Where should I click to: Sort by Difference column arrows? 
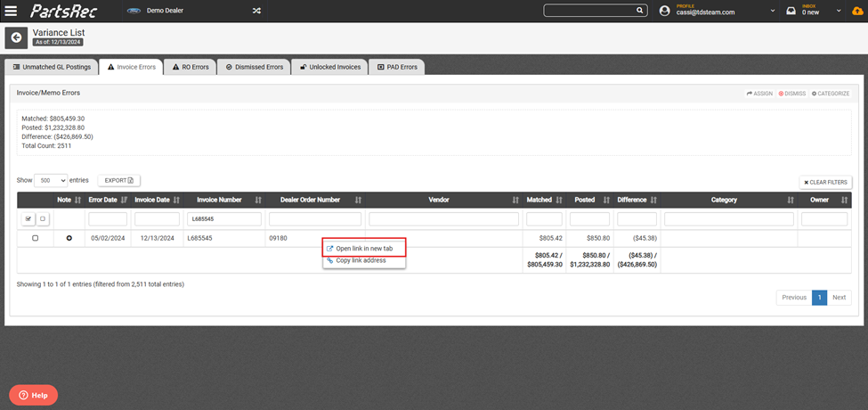(x=653, y=200)
